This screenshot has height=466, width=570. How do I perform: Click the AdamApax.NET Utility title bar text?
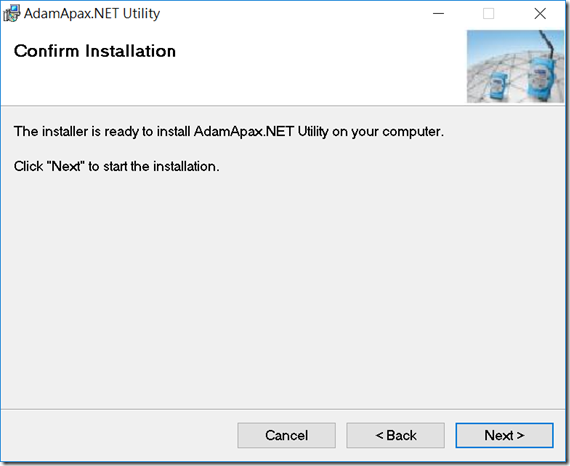(92, 14)
